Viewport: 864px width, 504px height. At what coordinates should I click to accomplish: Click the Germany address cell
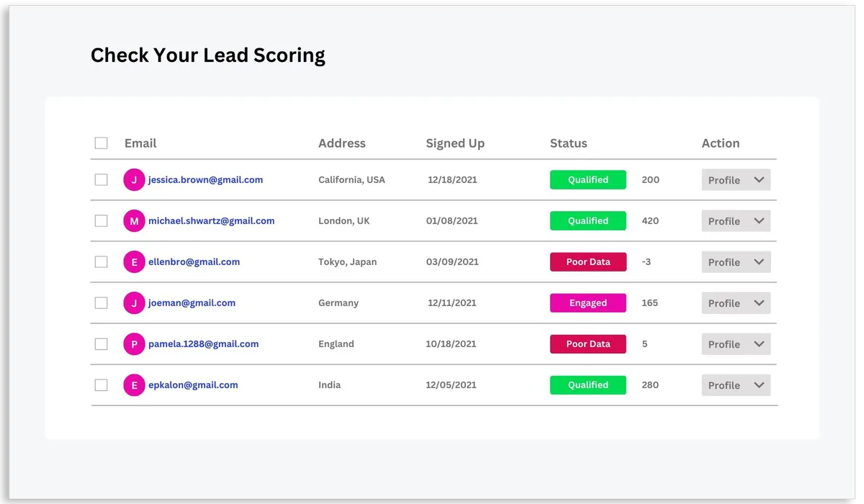[338, 303]
